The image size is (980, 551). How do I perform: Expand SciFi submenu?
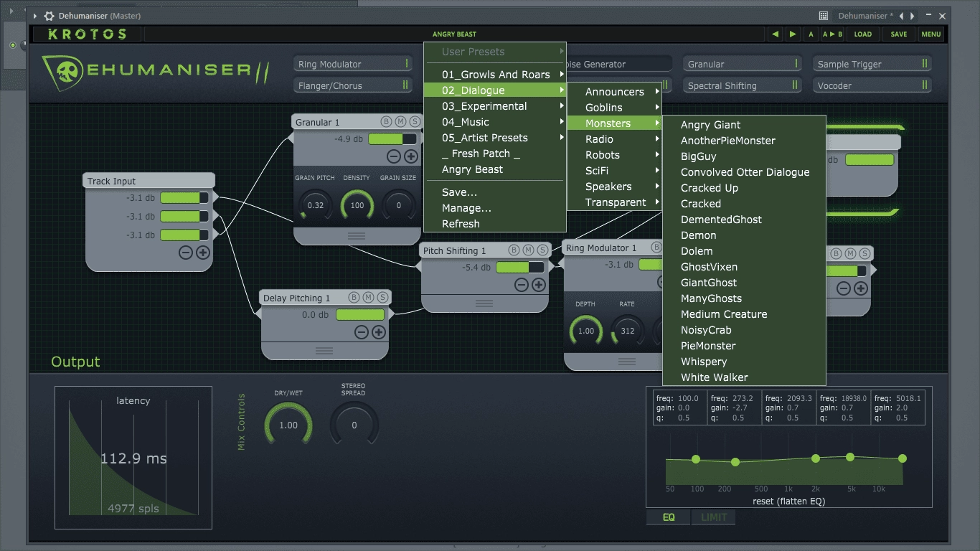[615, 171]
